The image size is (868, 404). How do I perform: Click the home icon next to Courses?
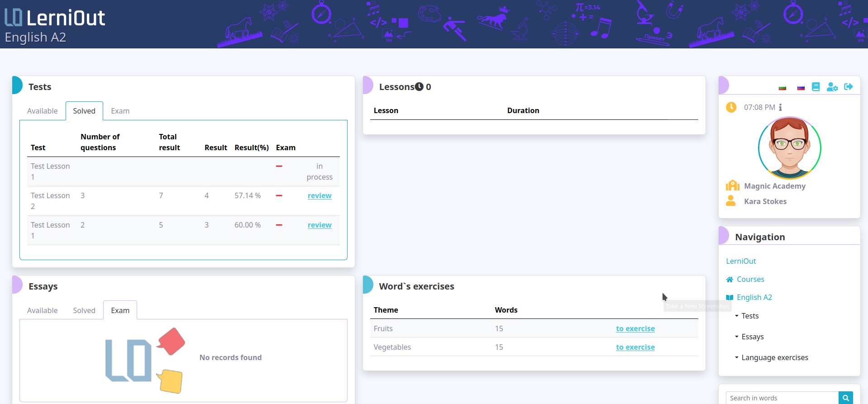click(x=730, y=280)
